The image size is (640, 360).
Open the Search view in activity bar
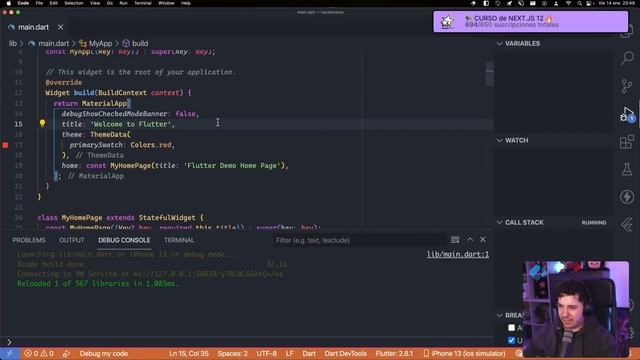click(627, 58)
